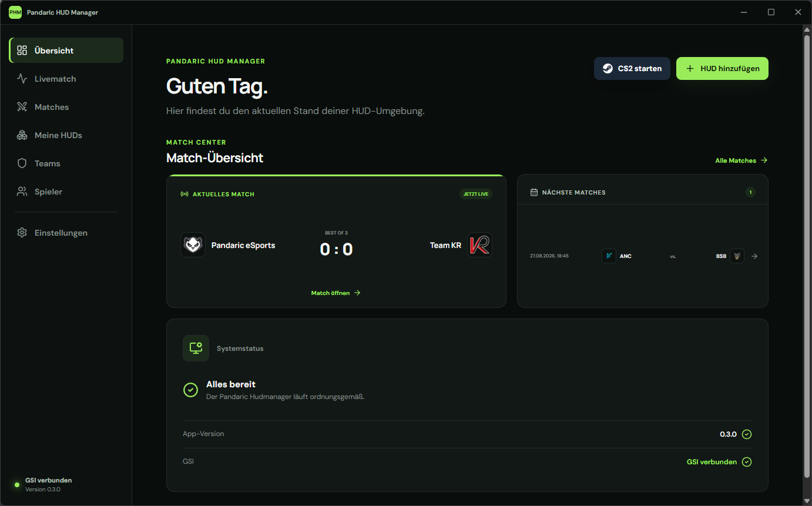Screen dimensions: 812x506
Task: Click the live broadcast icon by Aktuelles Match
Action: click(x=184, y=194)
